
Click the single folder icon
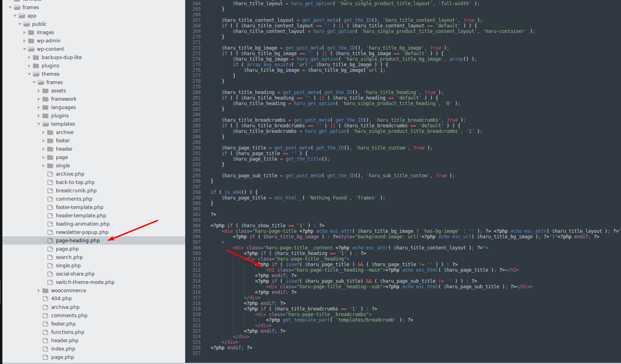[x=50, y=166]
